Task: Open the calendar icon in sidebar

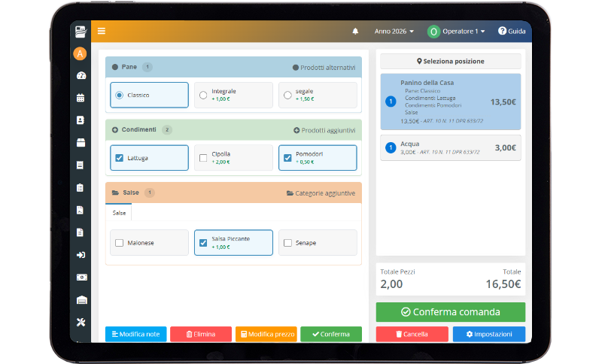Action: click(x=81, y=98)
